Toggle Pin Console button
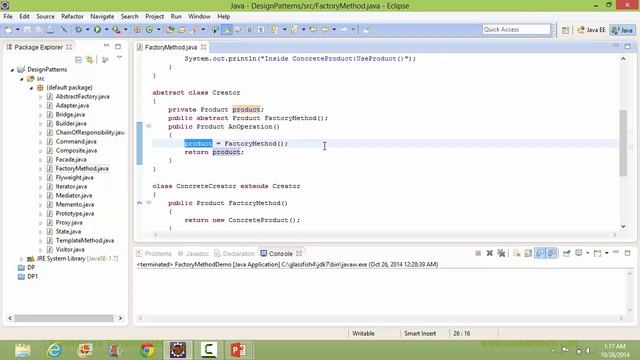This screenshot has width=640, height=360. [x=567, y=253]
